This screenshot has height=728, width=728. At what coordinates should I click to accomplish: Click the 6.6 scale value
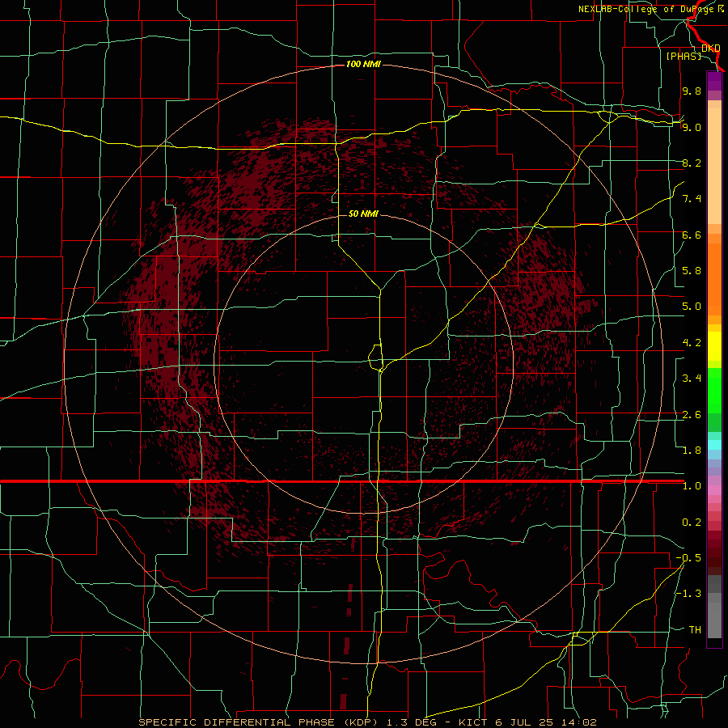coord(692,235)
